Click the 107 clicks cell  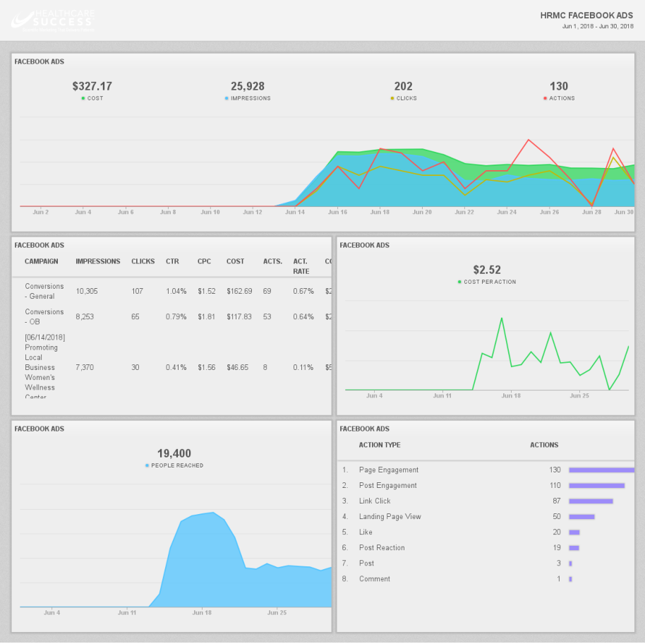[x=137, y=292]
